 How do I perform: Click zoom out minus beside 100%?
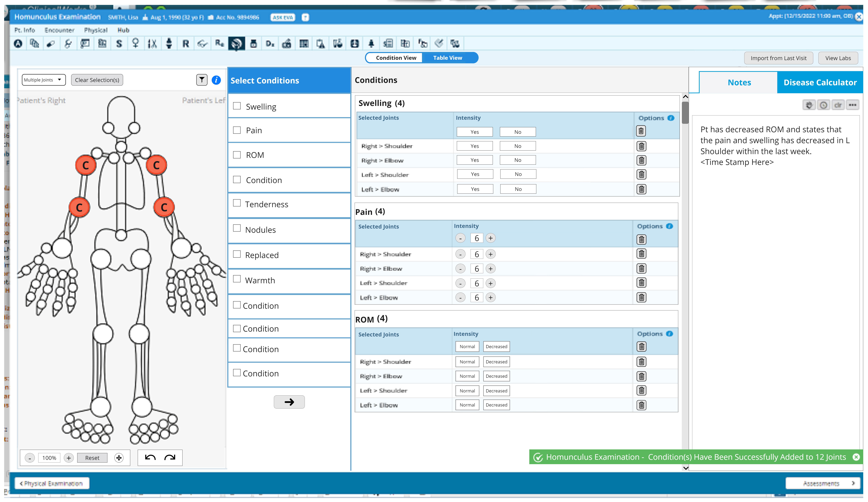click(30, 458)
